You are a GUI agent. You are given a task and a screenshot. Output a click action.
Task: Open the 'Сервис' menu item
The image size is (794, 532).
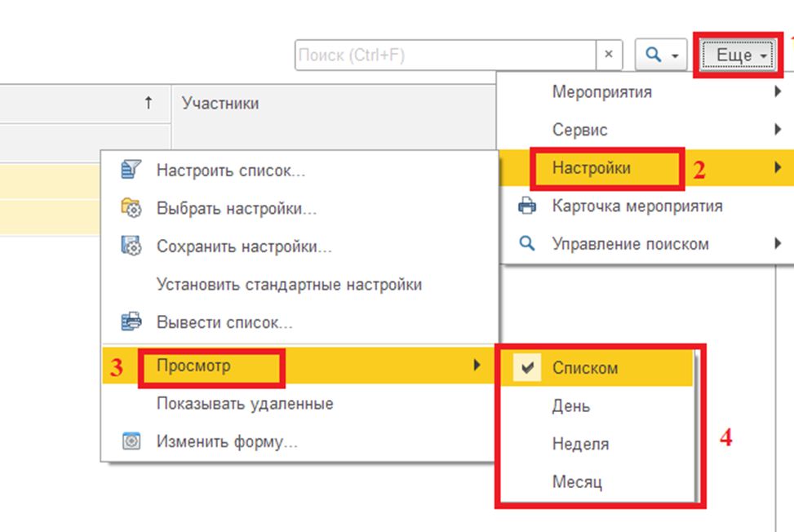579,130
